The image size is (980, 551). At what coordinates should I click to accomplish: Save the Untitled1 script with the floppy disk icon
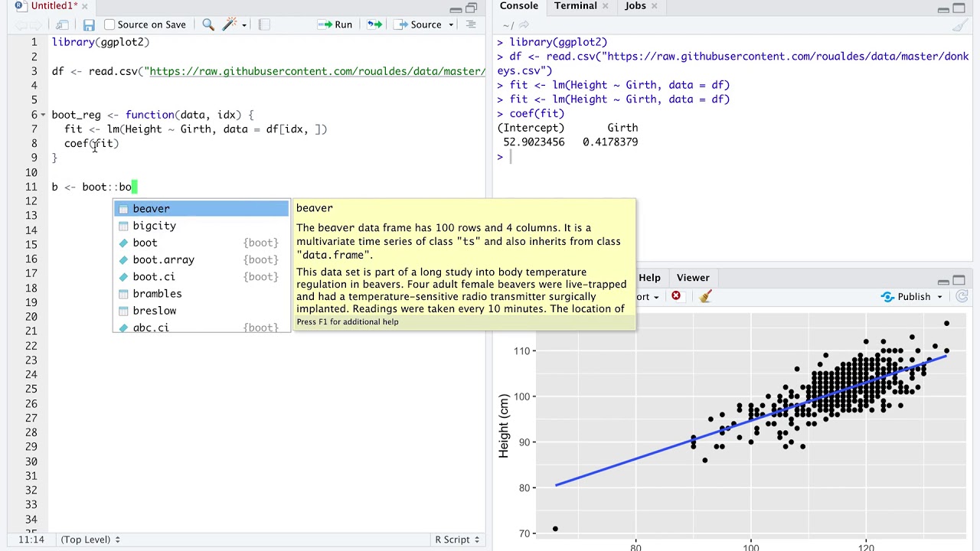coord(89,24)
